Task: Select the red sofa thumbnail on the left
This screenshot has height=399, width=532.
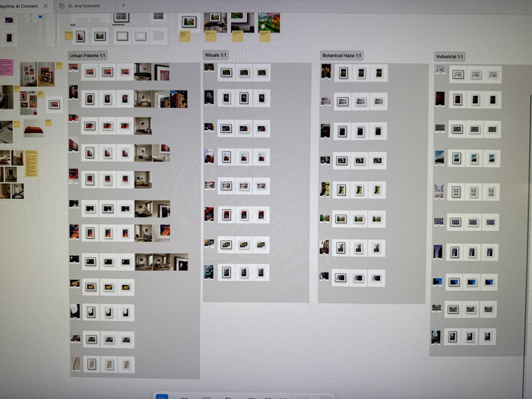Action: point(33,128)
